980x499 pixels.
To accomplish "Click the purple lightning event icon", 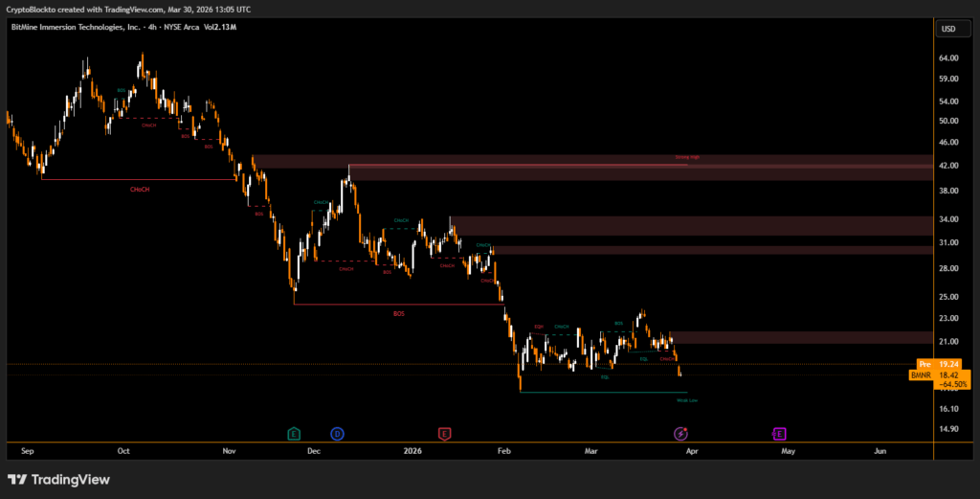I will (678, 434).
